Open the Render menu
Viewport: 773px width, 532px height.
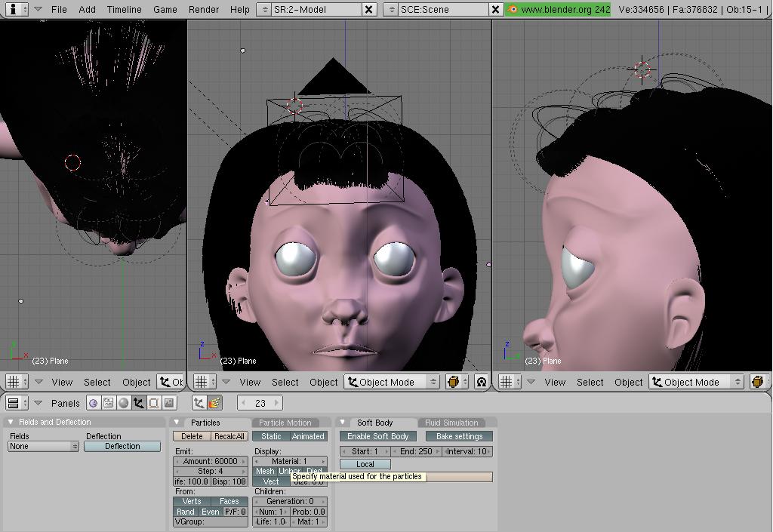click(x=203, y=9)
